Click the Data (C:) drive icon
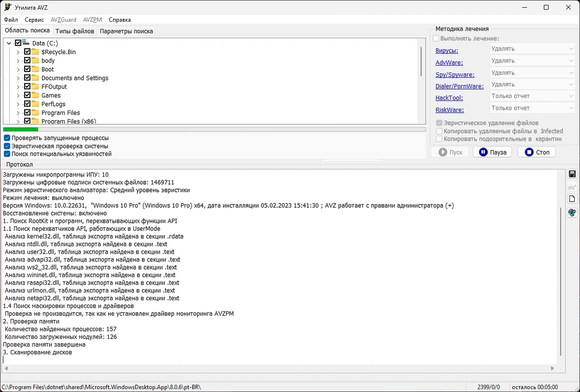 click(x=26, y=43)
